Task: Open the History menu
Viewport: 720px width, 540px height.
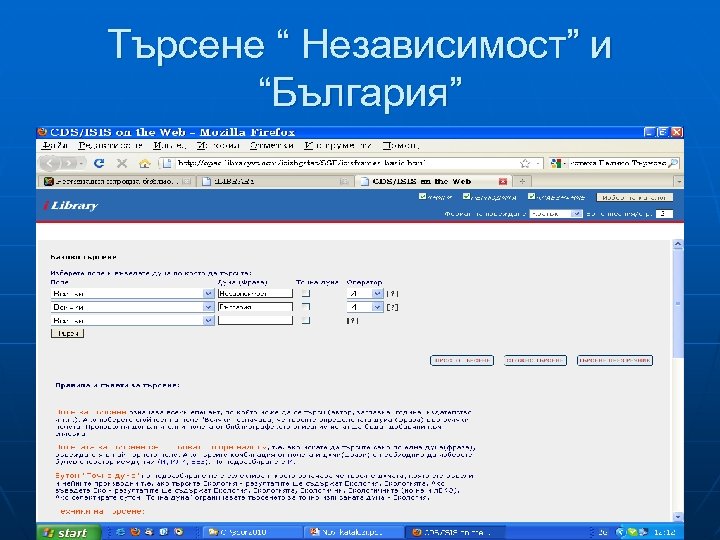Action: pyautogui.click(x=218, y=146)
